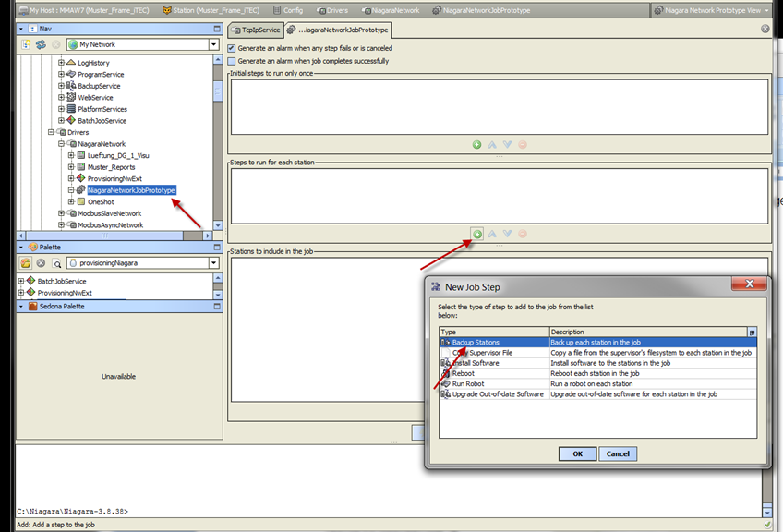
Task: Expand the ModbusSlaveNetwork node
Action: coord(61,213)
